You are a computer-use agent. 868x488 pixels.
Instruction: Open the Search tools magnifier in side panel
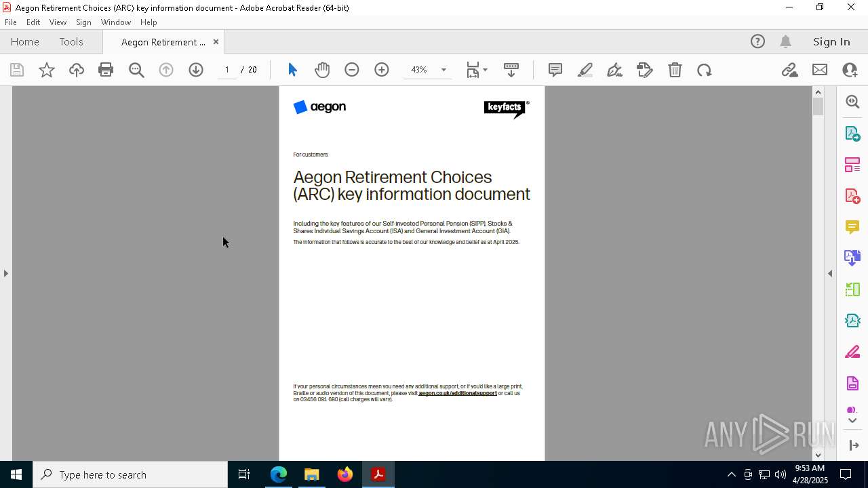852,102
